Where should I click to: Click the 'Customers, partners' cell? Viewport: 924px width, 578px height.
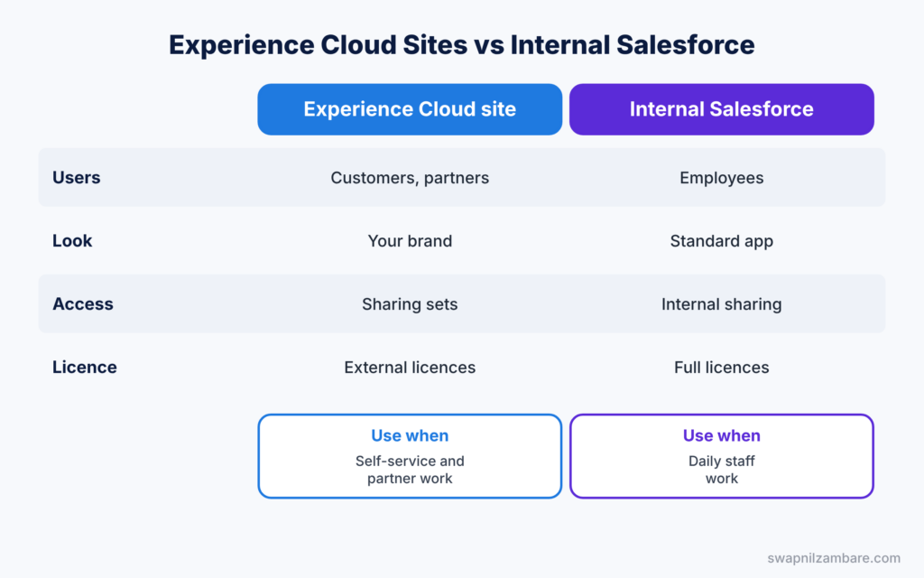click(410, 178)
